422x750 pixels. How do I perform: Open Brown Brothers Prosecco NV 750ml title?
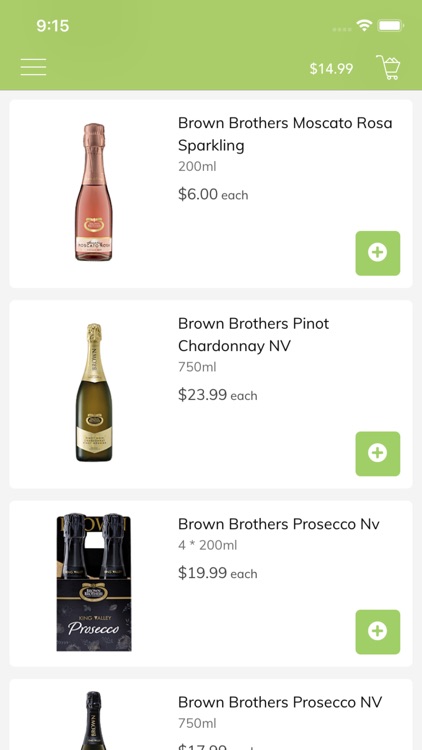pos(280,702)
